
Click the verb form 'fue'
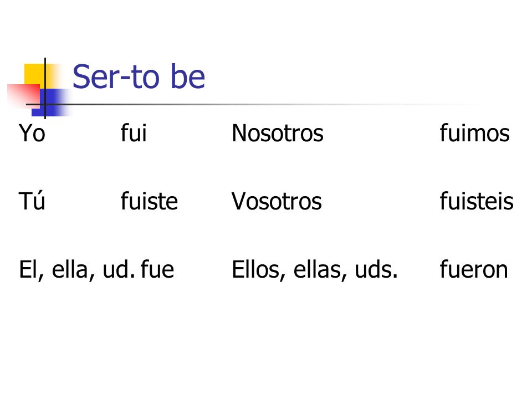click(157, 269)
